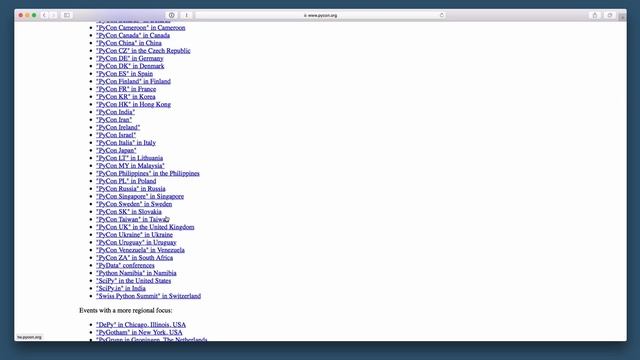Open "PyCon PL" in Poland link
640x360 pixels.
coord(126,181)
